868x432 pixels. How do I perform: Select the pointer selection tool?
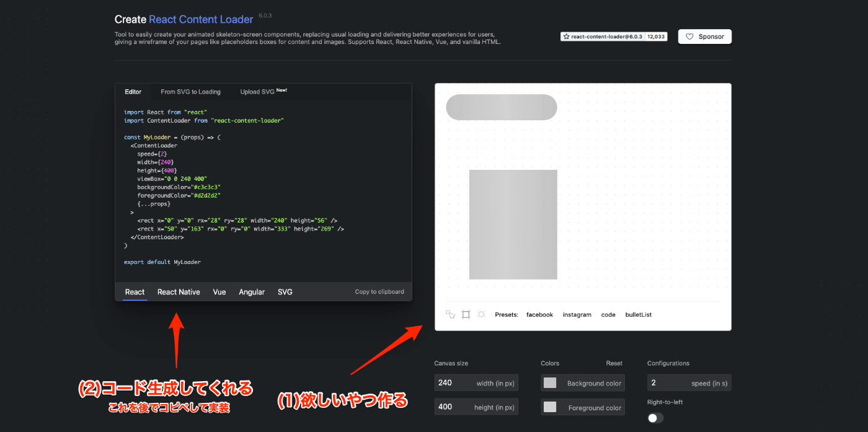[450, 315]
